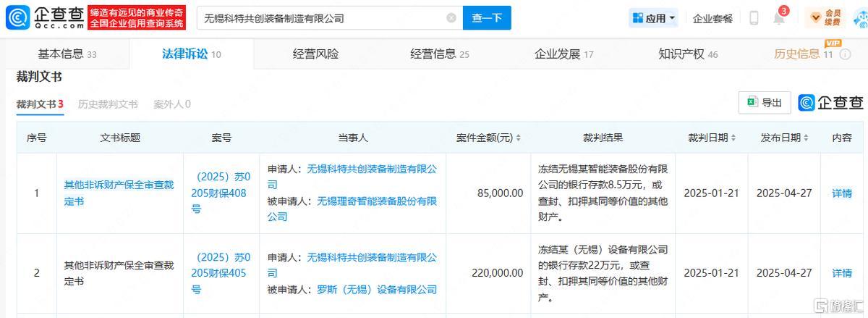Open case number (2025)苏0205财保408号
The width and height of the screenshot is (868, 318).
pyautogui.click(x=221, y=193)
